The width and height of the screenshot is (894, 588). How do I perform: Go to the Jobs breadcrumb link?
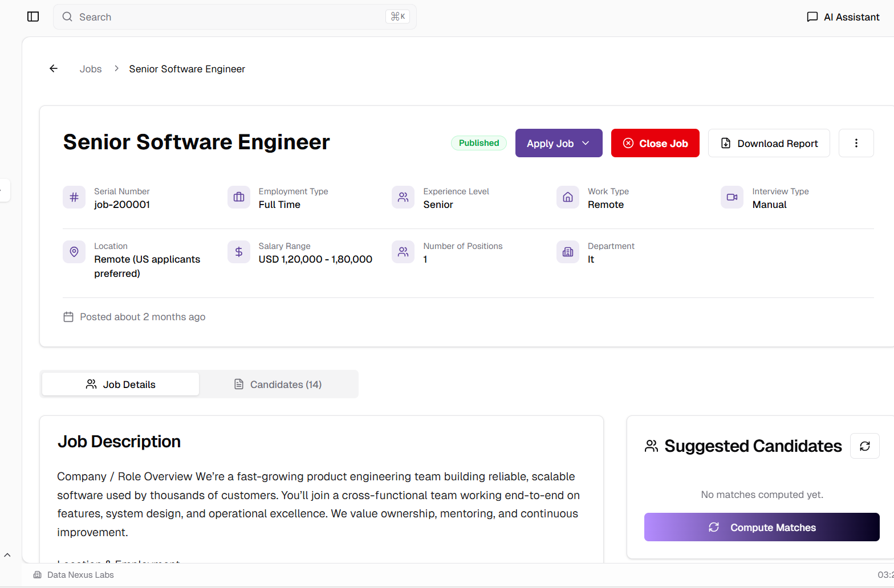pos(91,69)
